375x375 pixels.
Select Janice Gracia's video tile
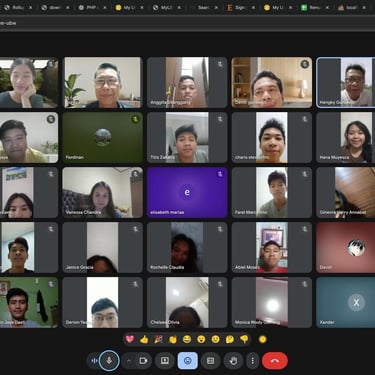click(102, 248)
